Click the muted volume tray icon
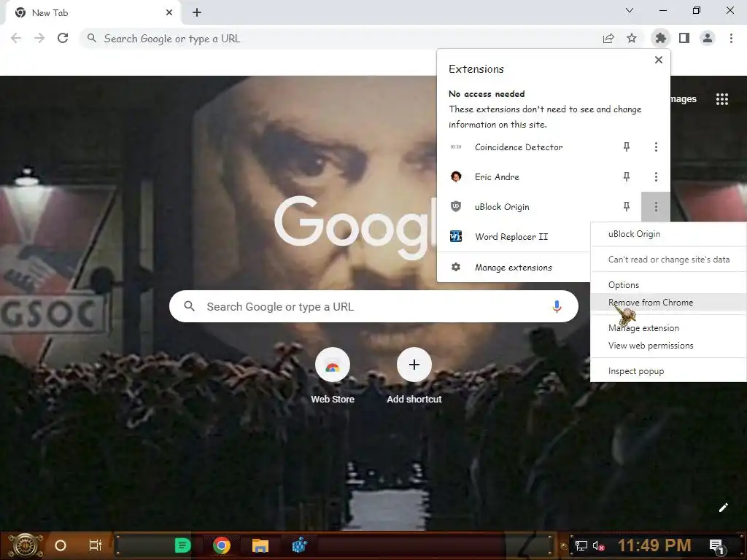Viewport: 747px width, 560px height. click(x=598, y=545)
